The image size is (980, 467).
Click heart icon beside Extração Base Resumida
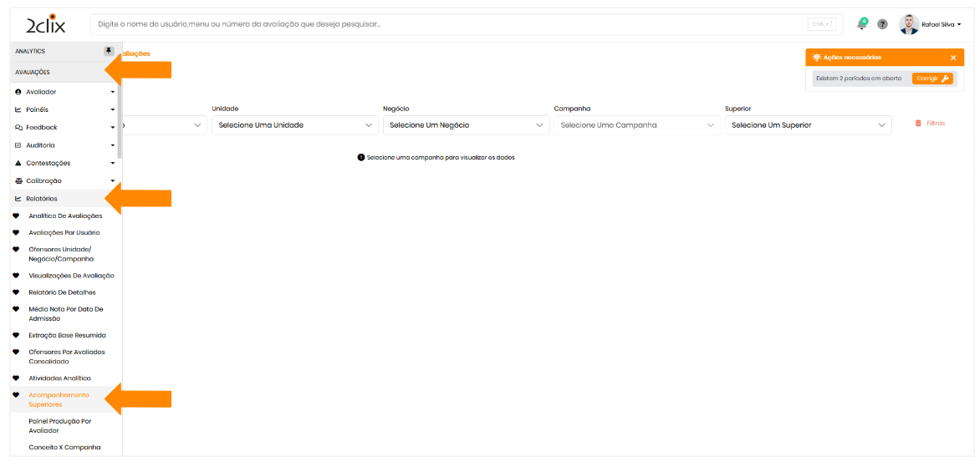[x=17, y=335]
